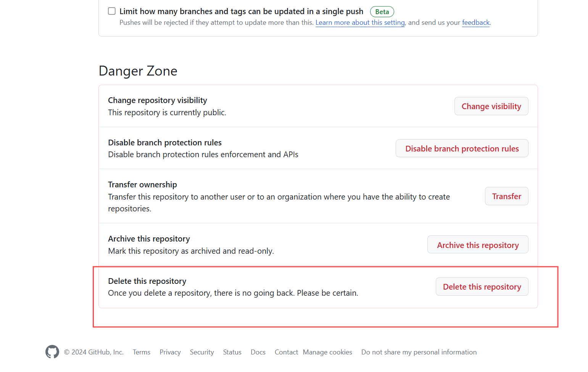Click the Danger Zone heading
Screen dimensions: 588x372
(x=138, y=71)
